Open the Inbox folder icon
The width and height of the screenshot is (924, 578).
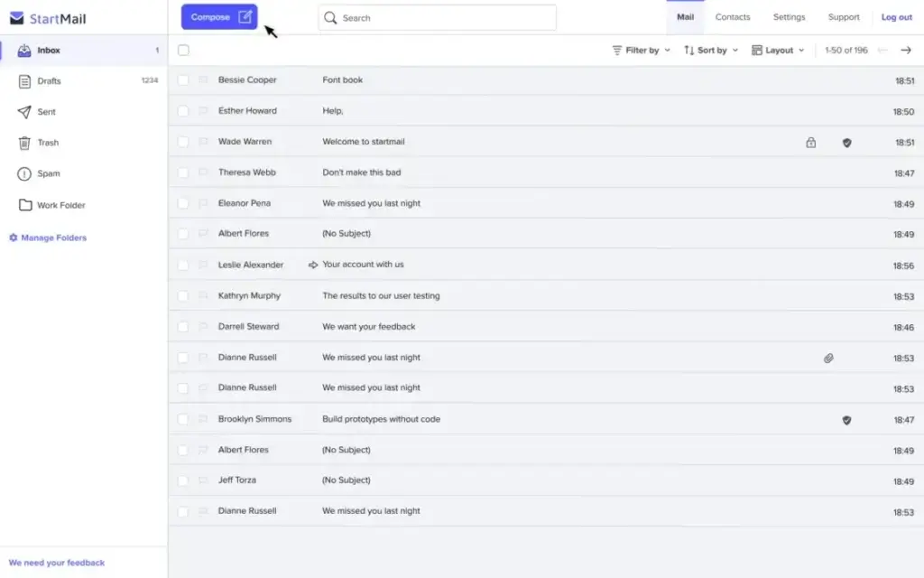coord(24,51)
